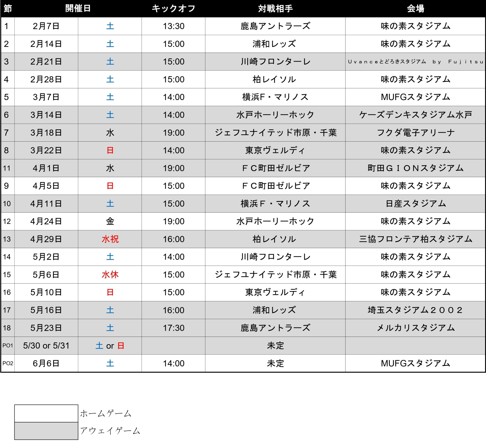
Task: Select Uvanceとどろきスタジアム venue cell
Action: [415, 62]
